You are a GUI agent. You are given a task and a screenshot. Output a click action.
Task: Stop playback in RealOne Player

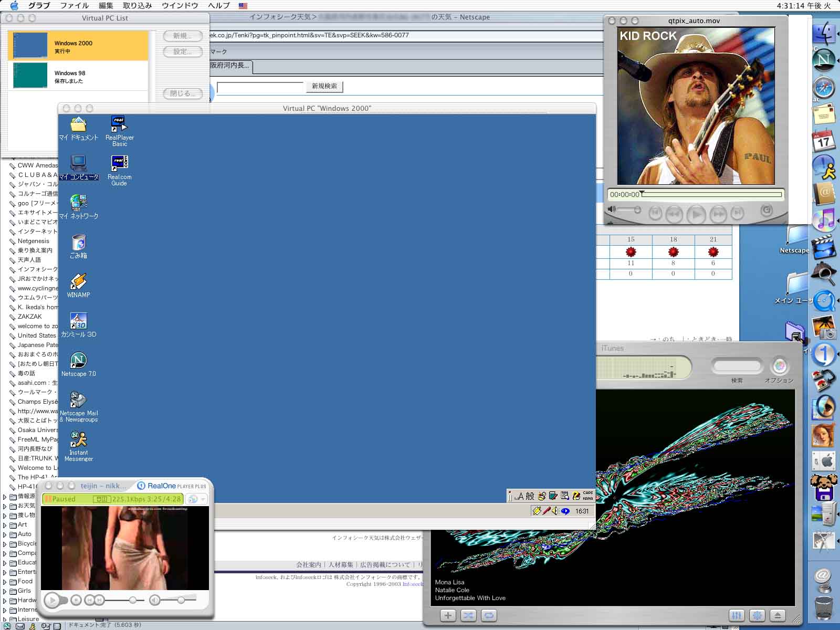[76, 600]
